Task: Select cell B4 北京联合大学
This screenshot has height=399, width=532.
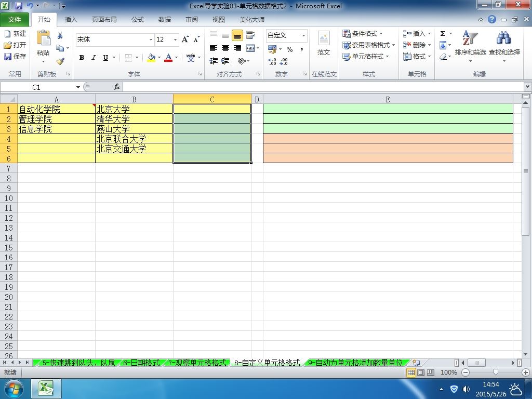Action: point(135,138)
